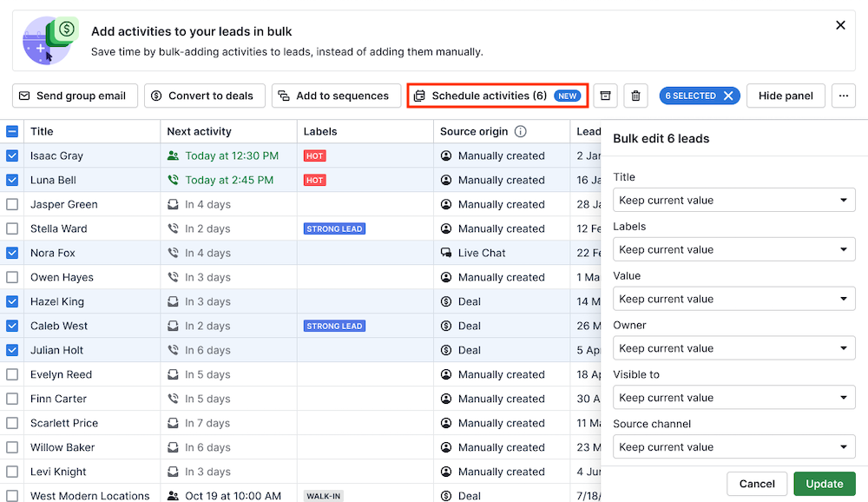
Task: Click Nora Fox's Live Chat source icon
Action: [x=446, y=254]
